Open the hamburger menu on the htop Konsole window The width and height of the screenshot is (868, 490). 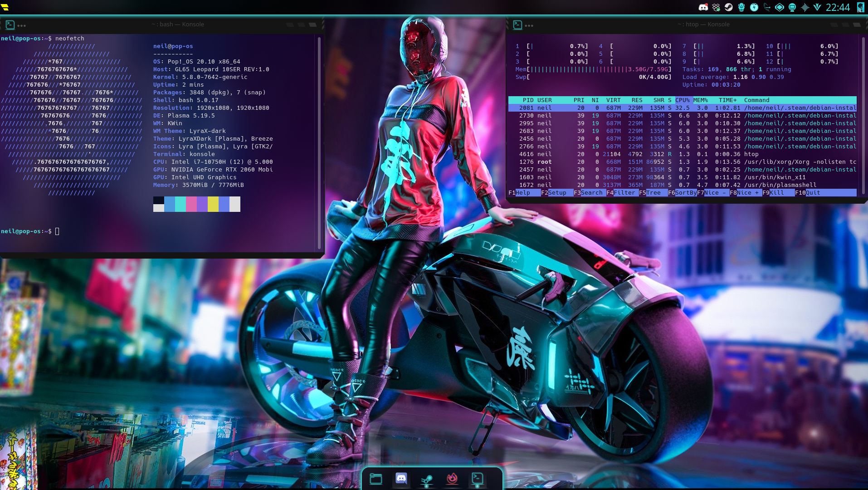pos(529,26)
